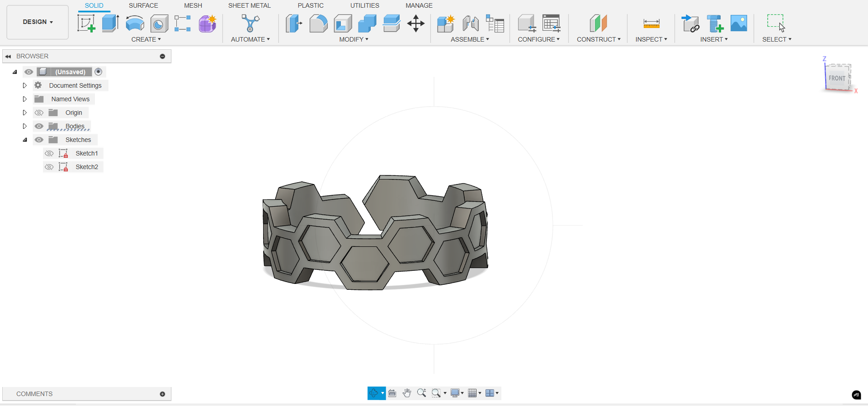This screenshot has height=406, width=868.
Task: Select the Configure Model tool
Action: click(x=527, y=23)
